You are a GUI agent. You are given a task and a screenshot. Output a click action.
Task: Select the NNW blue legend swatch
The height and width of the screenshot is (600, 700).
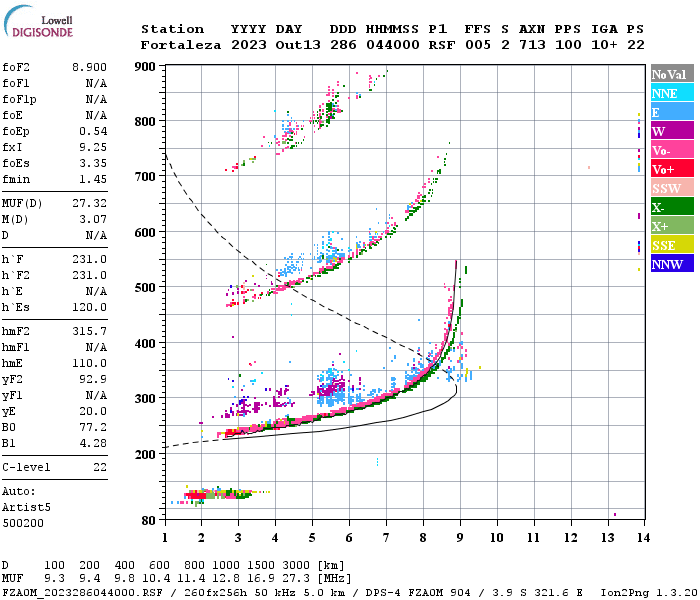[x=672, y=263]
